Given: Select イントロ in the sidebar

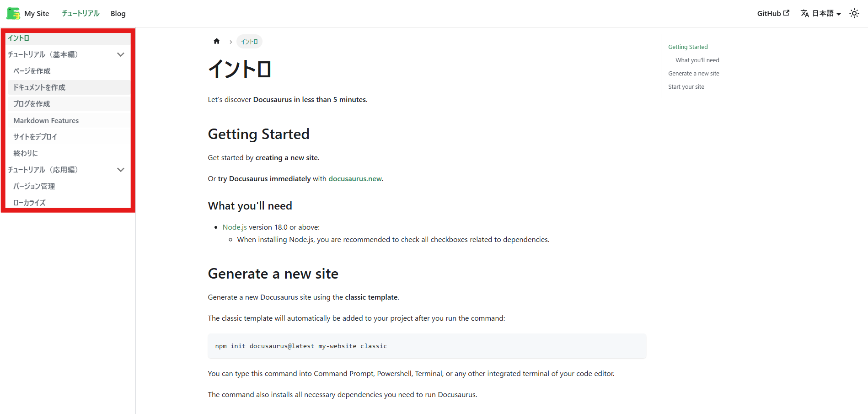Looking at the screenshot, I should (68, 38).
